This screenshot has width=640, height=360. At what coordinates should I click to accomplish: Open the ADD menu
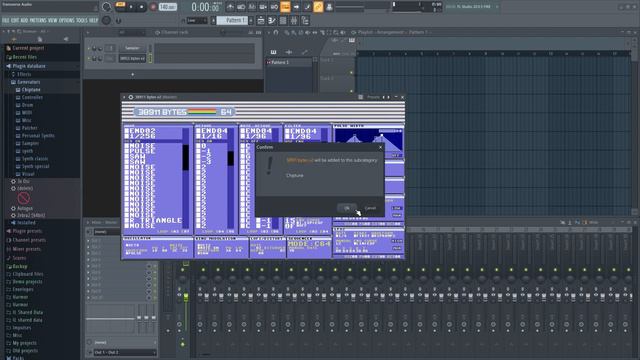pos(24,20)
